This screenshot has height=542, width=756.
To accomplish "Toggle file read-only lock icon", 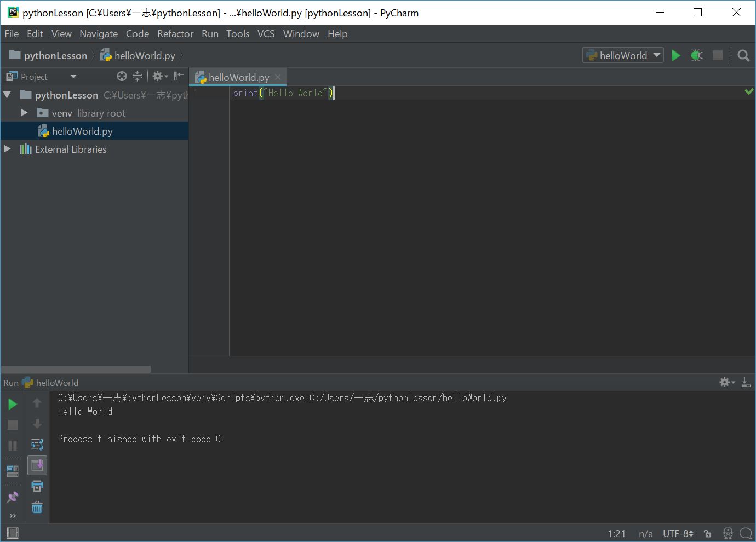I will coord(708,533).
